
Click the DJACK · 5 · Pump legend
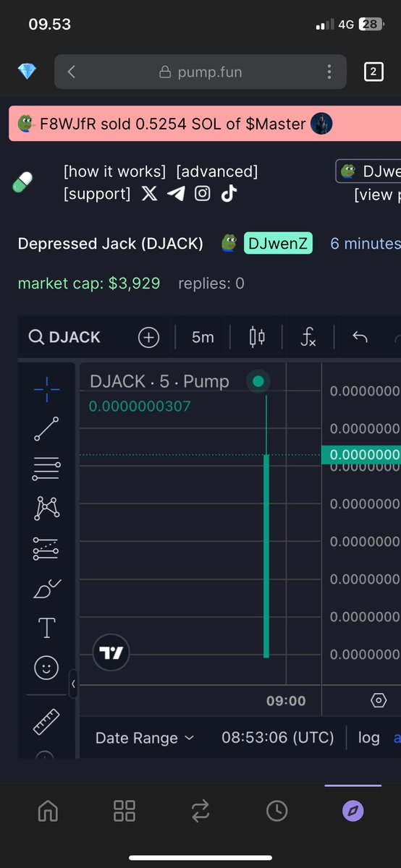pyautogui.click(x=159, y=381)
